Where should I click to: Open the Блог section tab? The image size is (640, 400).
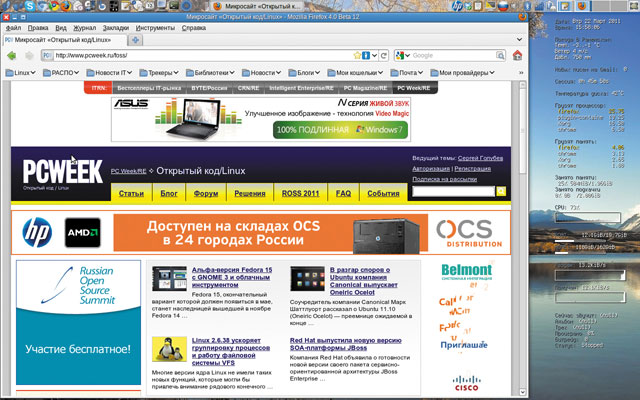[169, 193]
